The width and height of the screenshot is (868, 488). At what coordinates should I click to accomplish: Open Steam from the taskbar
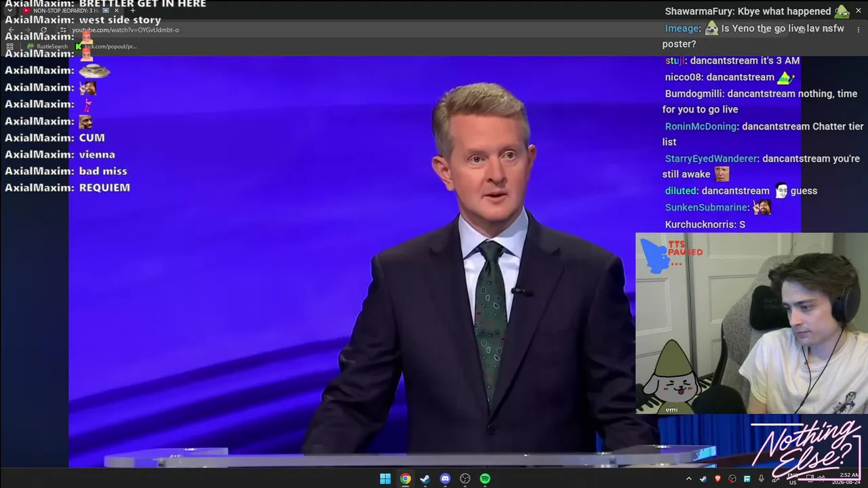coord(425,479)
